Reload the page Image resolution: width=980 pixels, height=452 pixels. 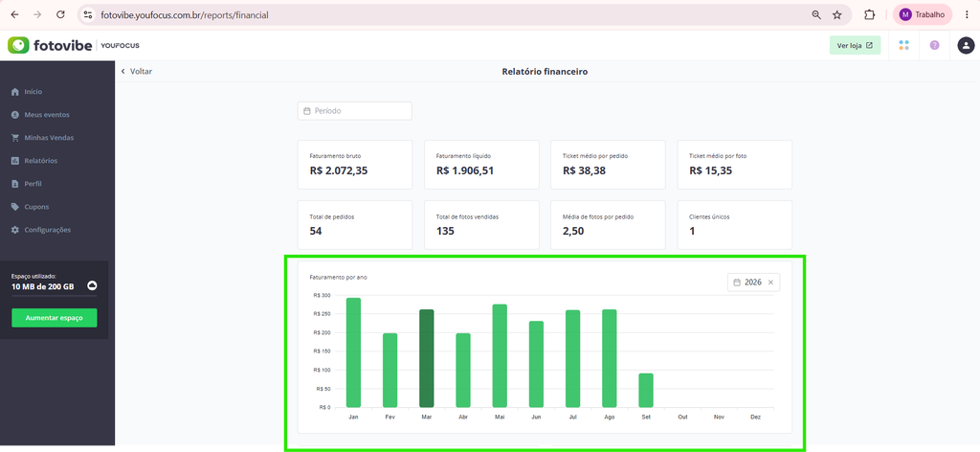click(60, 14)
